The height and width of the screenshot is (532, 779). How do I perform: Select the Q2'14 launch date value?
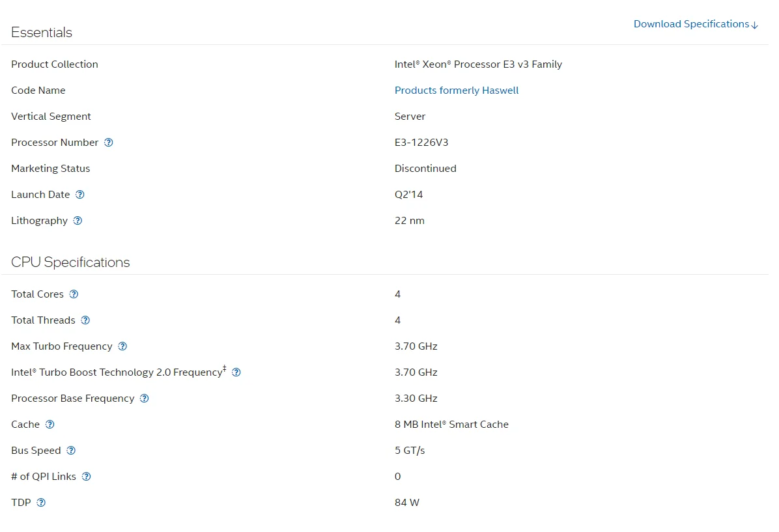coord(408,195)
